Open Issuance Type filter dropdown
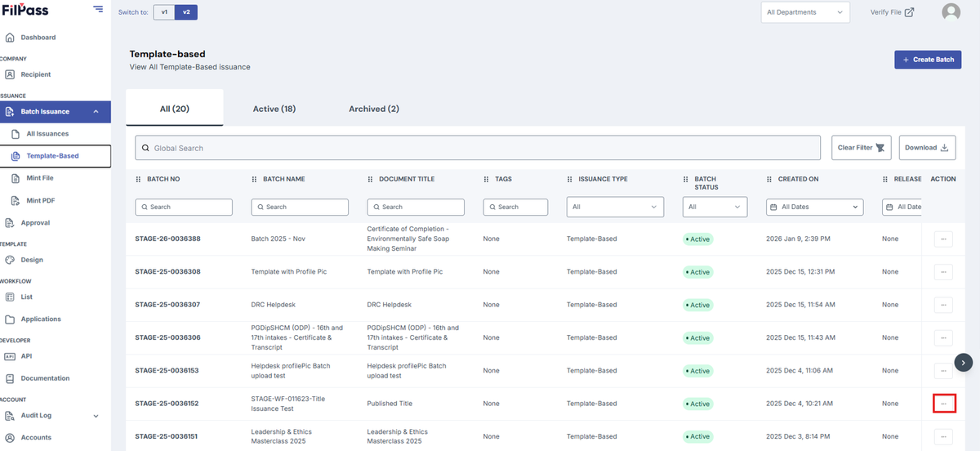This screenshot has height=451, width=980. tap(616, 208)
